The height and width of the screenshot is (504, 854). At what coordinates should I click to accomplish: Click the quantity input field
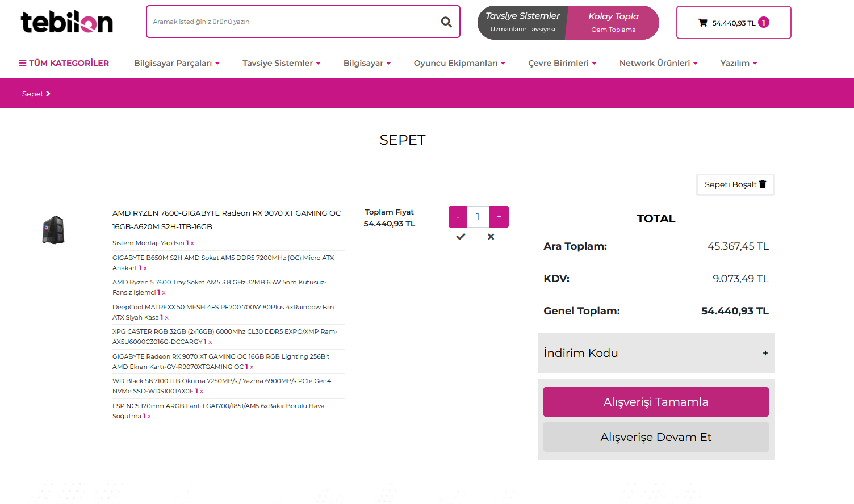pyautogui.click(x=478, y=217)
